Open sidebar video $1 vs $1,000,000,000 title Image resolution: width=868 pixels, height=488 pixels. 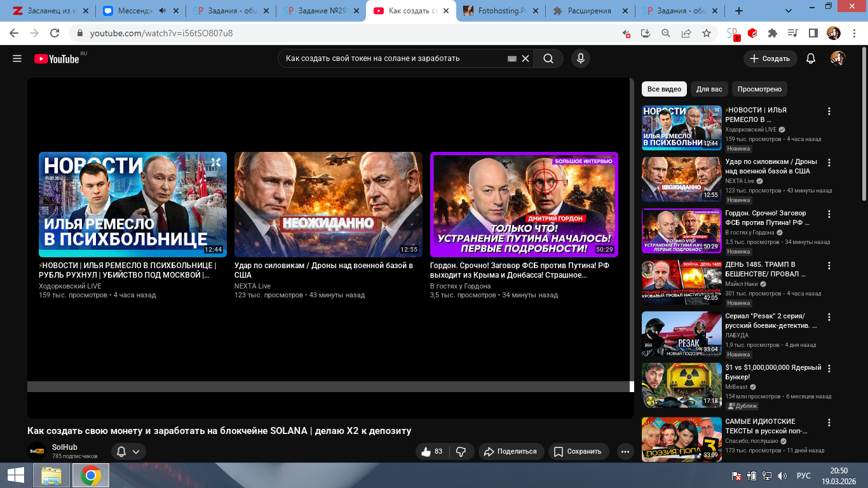point(773,372)
